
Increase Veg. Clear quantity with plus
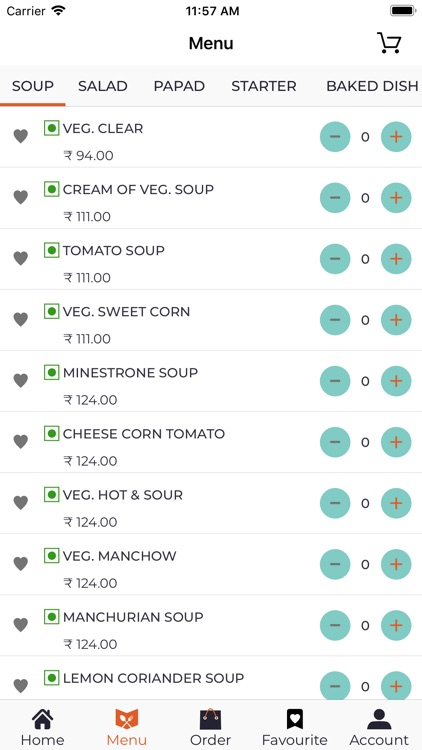tap(396, 137)
